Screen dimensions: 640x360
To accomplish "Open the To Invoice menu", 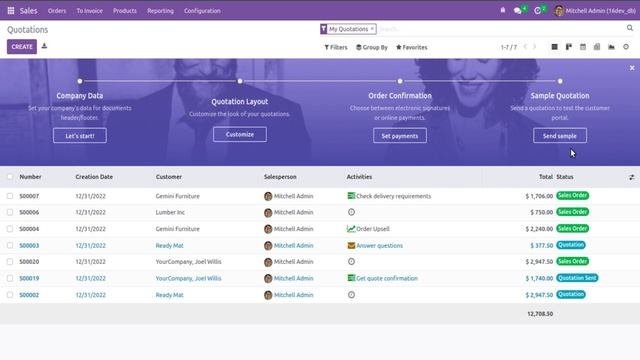I will 90,11.
